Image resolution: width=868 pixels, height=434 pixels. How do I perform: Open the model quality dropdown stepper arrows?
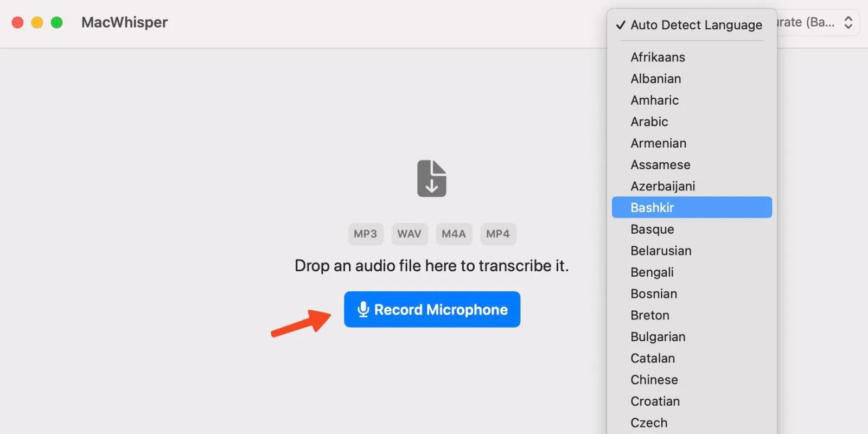pyautogui.click(x=848, y=22)
